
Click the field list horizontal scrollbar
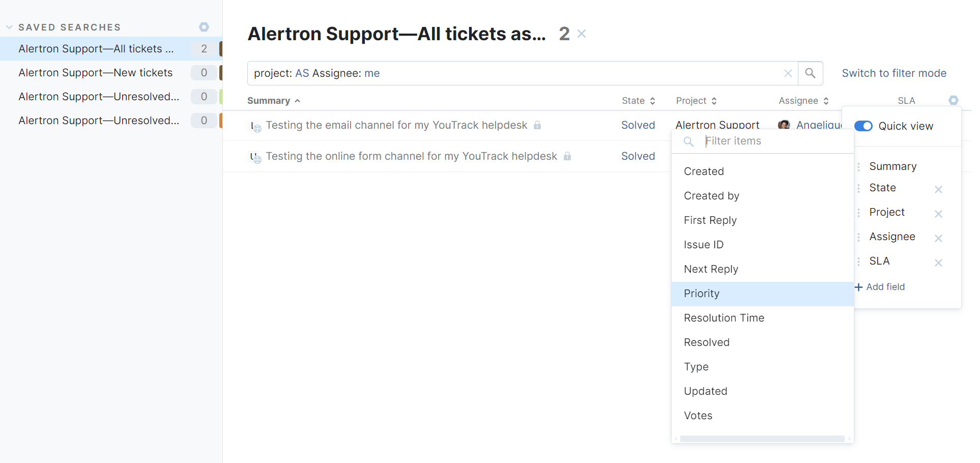click(762, 439)
